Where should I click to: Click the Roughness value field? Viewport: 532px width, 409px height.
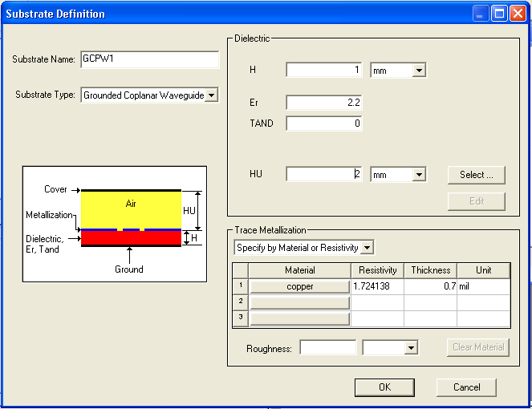coord(327,347)
